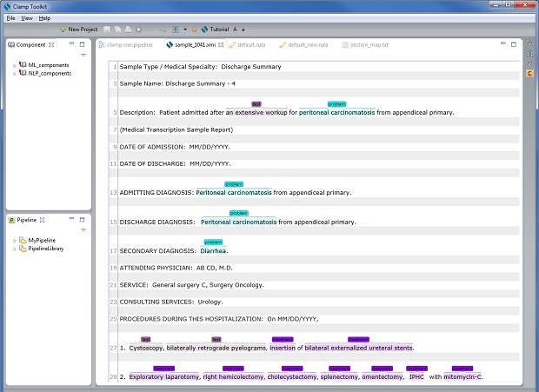Click the New Project toolbar button

pyautogui.click(x=81, y=29)
